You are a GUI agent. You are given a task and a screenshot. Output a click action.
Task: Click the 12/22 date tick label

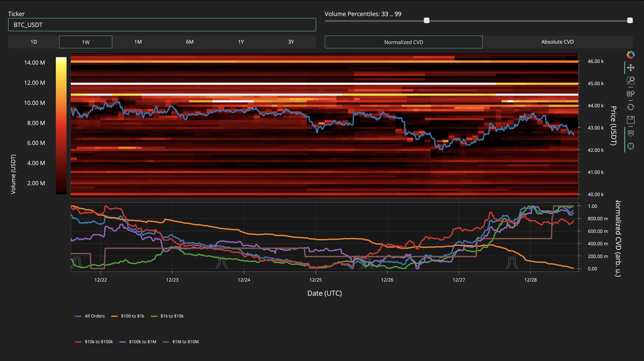pyautogui.click(x=101, y=280)
